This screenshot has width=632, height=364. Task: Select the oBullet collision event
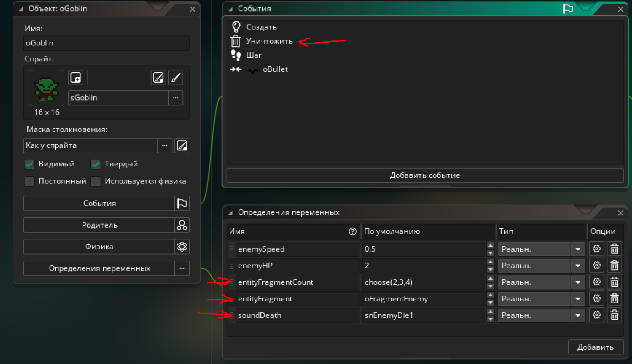[275, 70]
